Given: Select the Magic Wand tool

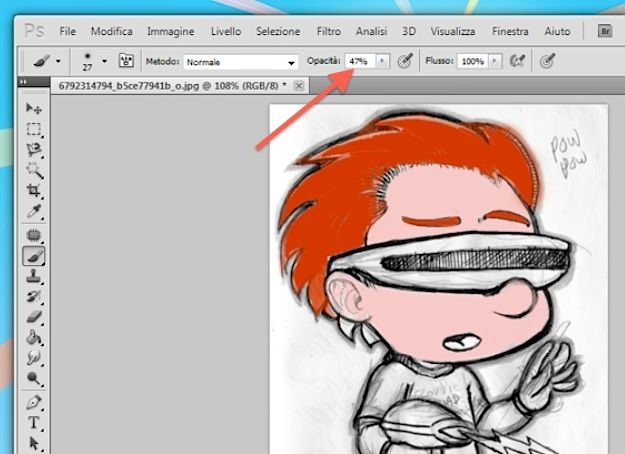Looking at the screenshot, I should click(x=34, y=171).
